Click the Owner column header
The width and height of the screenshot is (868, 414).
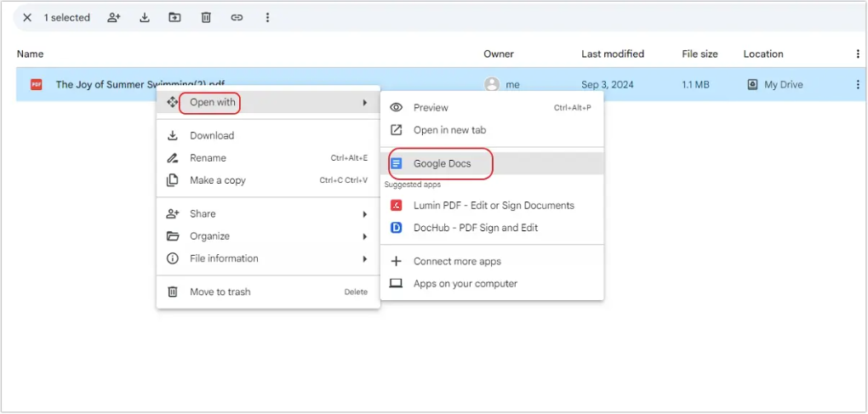[x=499, y=54]
